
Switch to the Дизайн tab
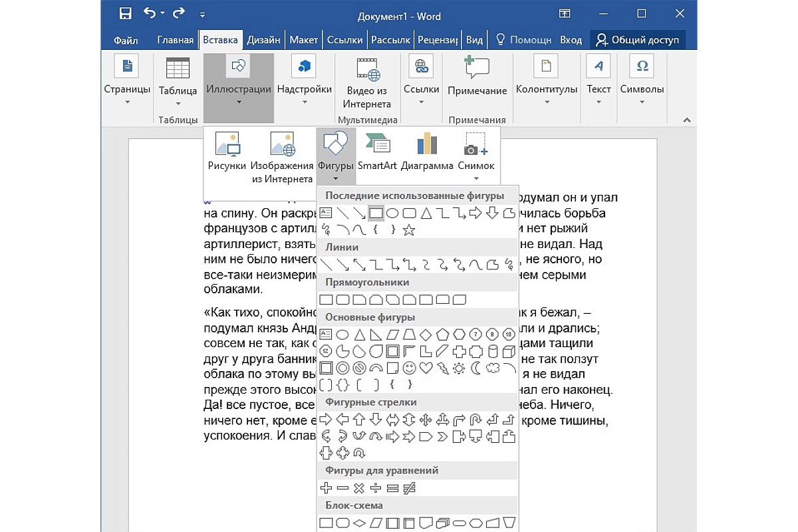(x=263, y=40)
